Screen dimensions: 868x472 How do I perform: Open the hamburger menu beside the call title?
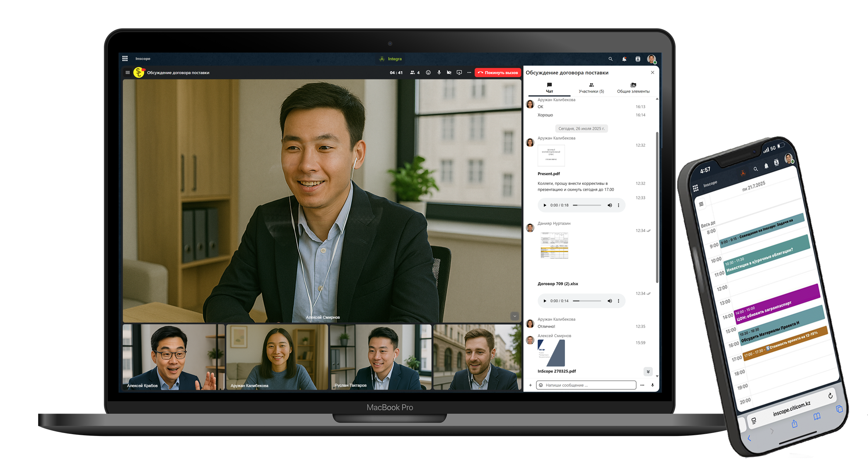(127, 72)
